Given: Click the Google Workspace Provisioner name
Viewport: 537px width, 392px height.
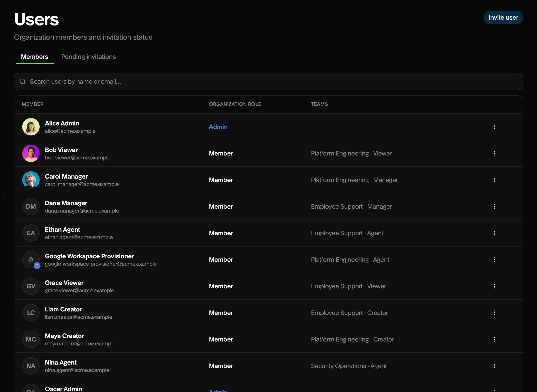Looking at the screenshot, I should (x=89, y=256).
